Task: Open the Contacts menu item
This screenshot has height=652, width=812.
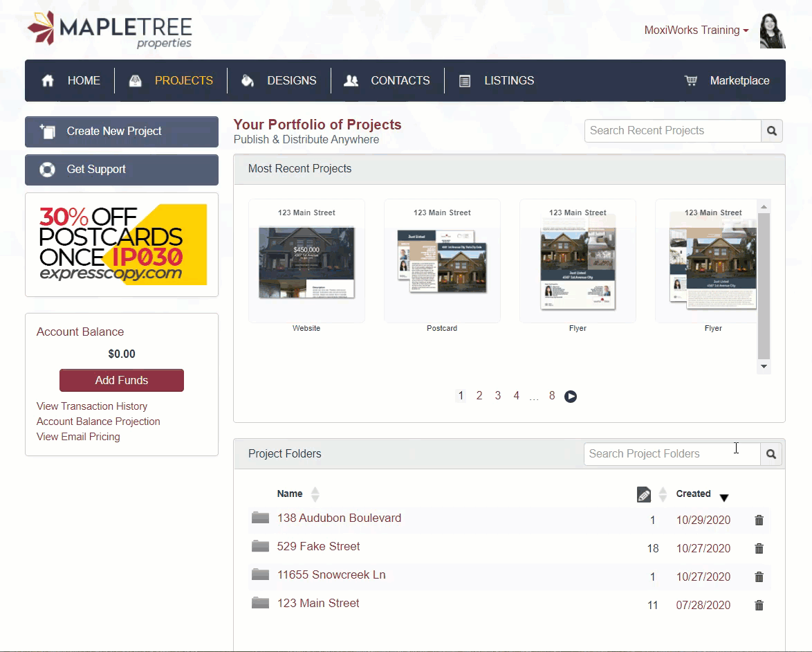Action: click(x=387, y=81)
